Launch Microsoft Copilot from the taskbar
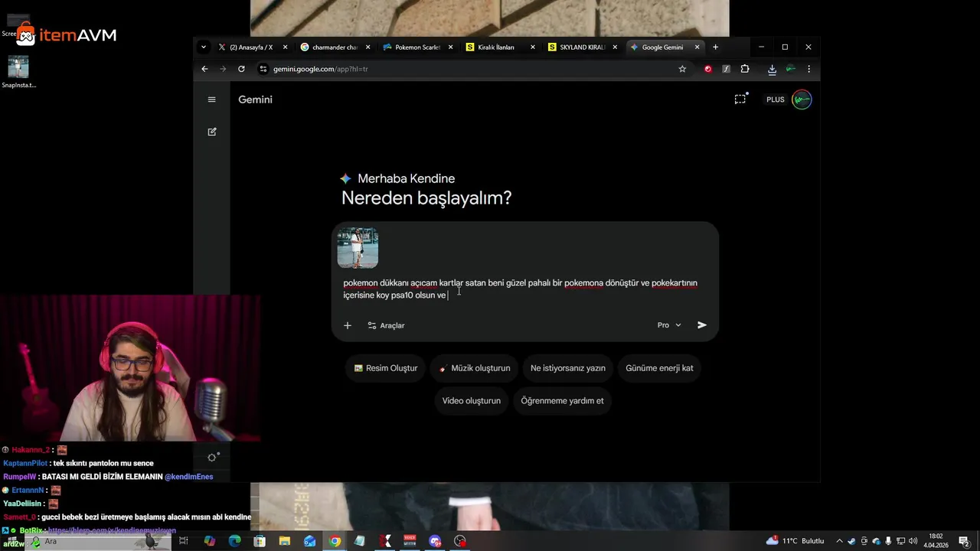Screen dimensions: 980x551 click(210, 541)
